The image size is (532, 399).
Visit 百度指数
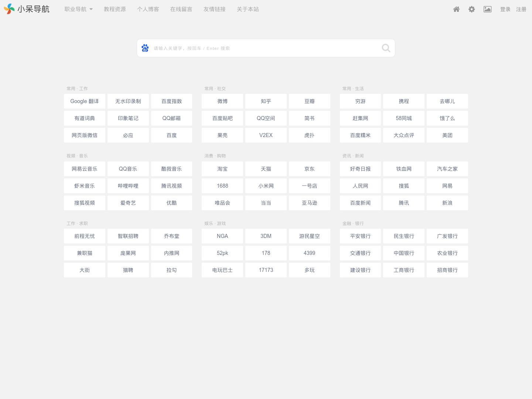point(172,101)
